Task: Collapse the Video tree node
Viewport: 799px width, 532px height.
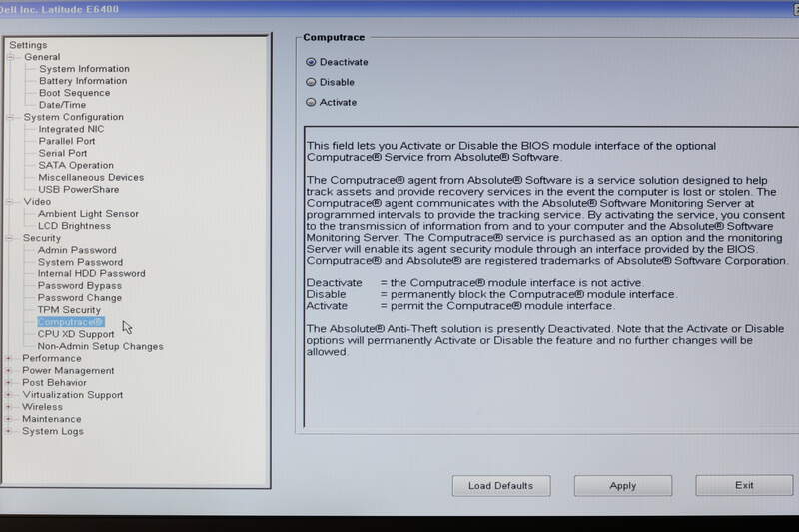Action: [x=10, y=202]
